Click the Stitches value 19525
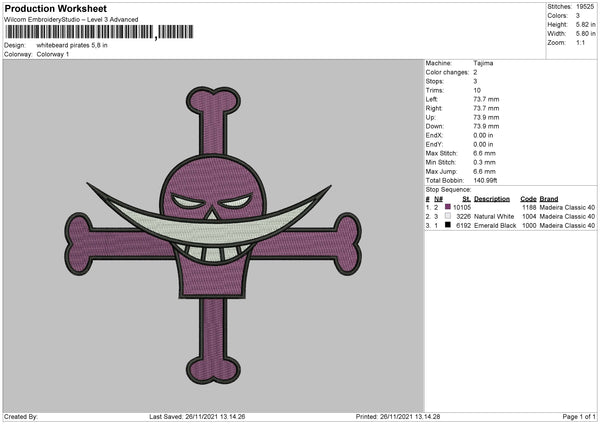This screenshot has height=424, width=600. point(585,7)
